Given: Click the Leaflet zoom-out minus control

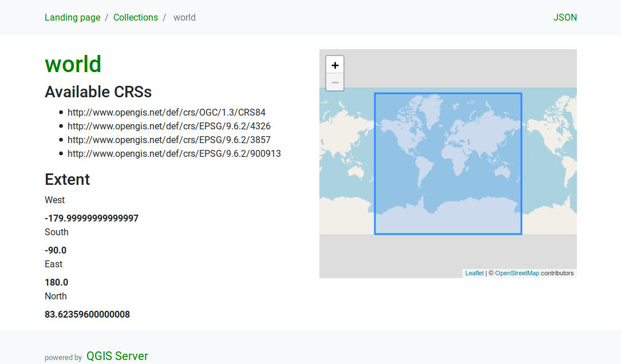Looking at the screenshot, I should [335, 82].
